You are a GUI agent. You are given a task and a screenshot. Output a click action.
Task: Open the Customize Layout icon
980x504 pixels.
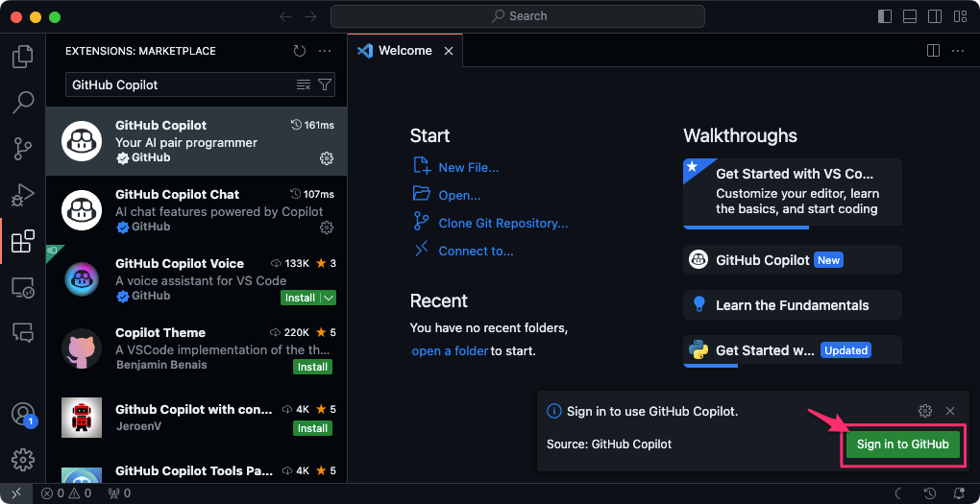point(960,17)
